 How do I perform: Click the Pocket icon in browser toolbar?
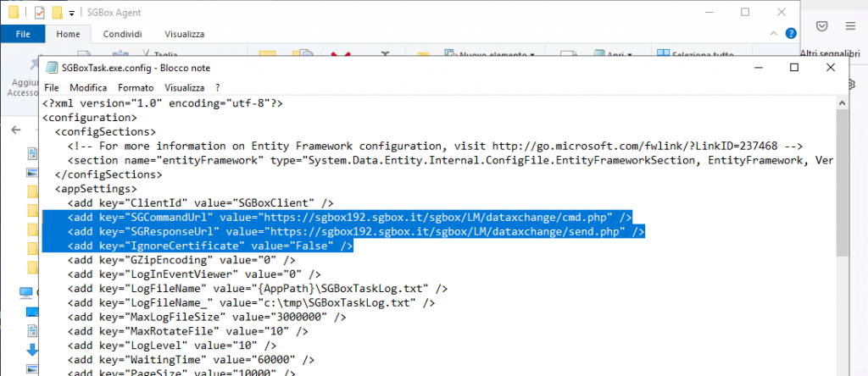coord(822,26)
